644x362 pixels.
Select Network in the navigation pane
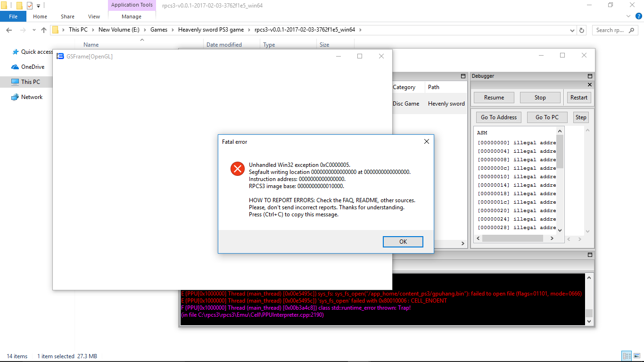27,97
